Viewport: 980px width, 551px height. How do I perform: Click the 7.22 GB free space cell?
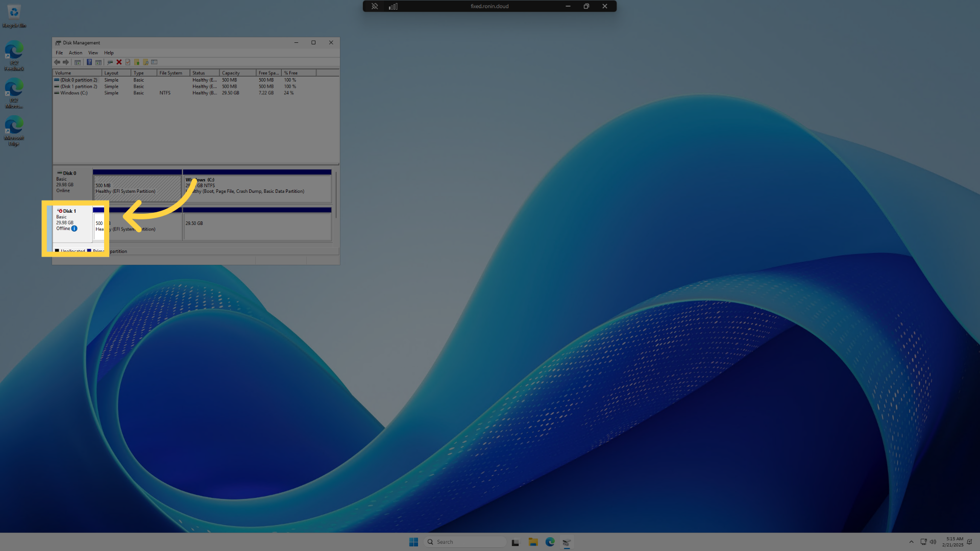[x=266, y=93]
